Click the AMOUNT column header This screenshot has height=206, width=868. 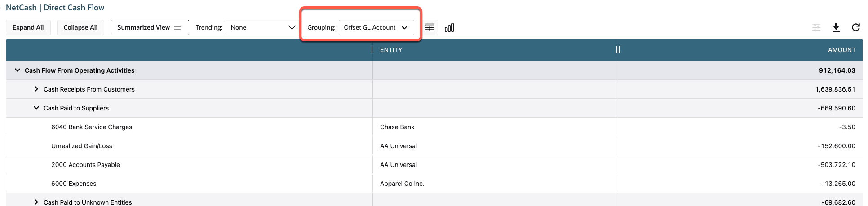[x=841, y=50]
